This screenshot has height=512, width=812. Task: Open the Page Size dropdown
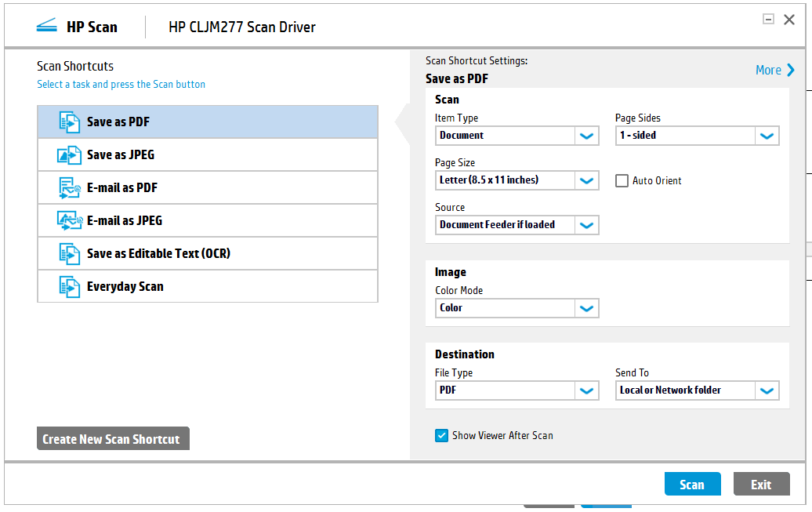[x=586, y=180]
